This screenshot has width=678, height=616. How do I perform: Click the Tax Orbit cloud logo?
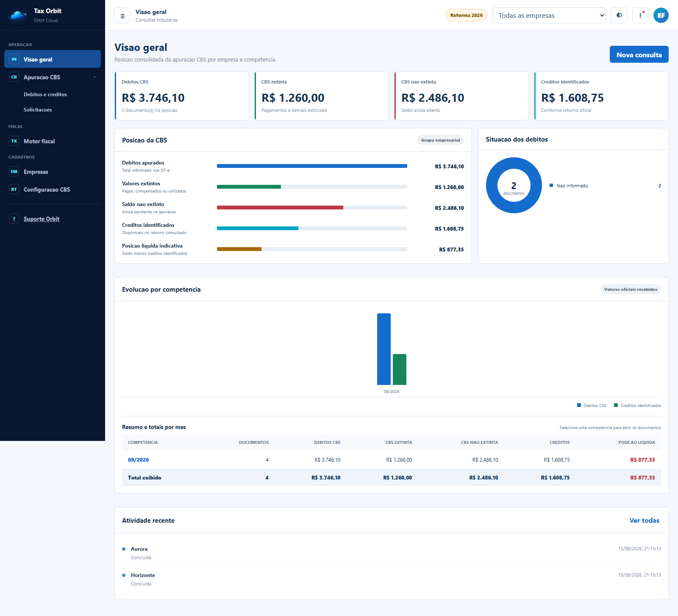18,15
